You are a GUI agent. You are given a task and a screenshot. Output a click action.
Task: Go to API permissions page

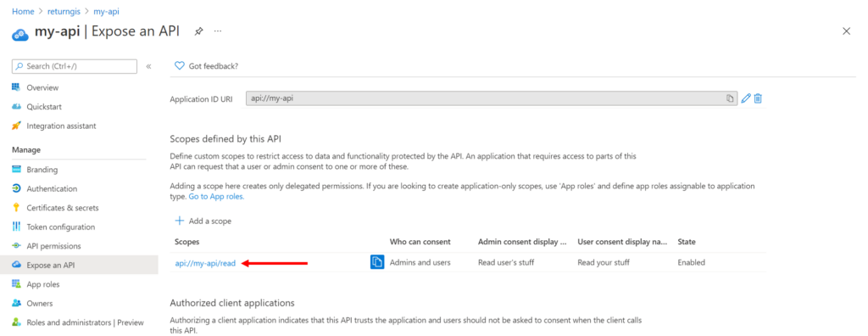53,246
